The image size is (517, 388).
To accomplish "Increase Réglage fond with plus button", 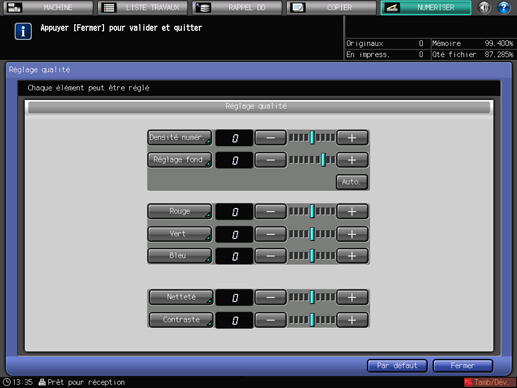I will (352, 160).
